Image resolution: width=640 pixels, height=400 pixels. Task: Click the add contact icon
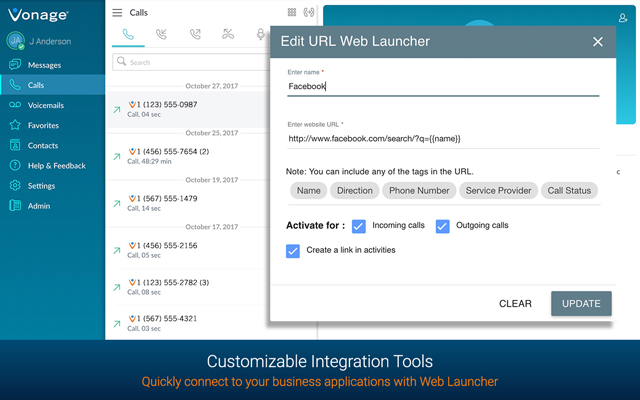pyautogui.click(x=623, y=18)
